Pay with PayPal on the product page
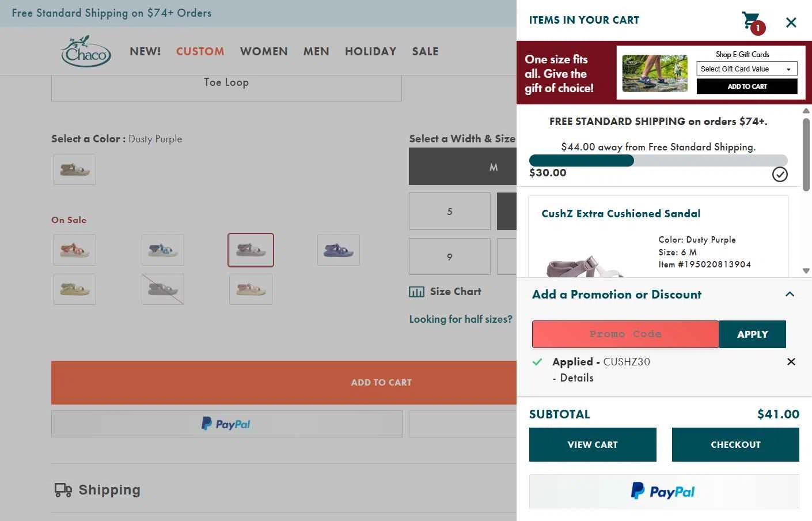Screen dimensions: 812x521 (226, 424)
